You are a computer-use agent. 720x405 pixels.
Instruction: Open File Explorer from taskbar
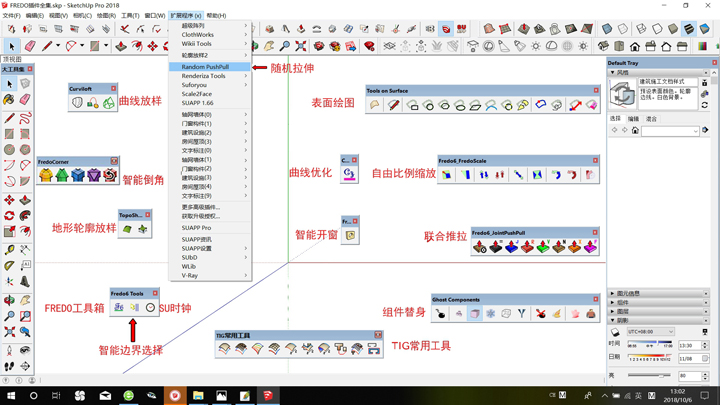pos(198,395)
